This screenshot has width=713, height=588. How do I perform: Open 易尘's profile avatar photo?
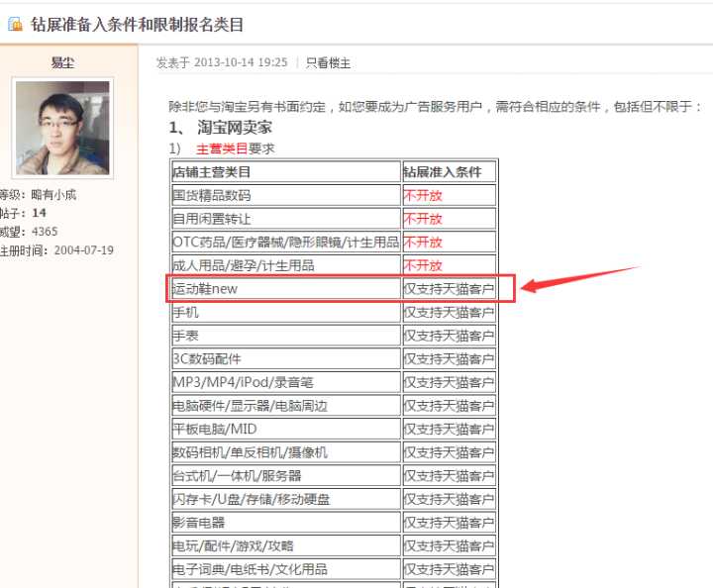[x=63, y=129]
